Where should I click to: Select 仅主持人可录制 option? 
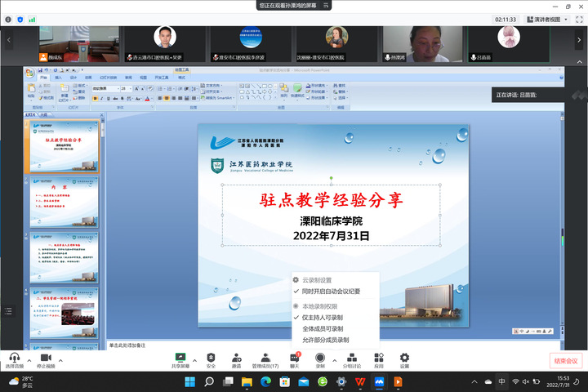[322, 317]
